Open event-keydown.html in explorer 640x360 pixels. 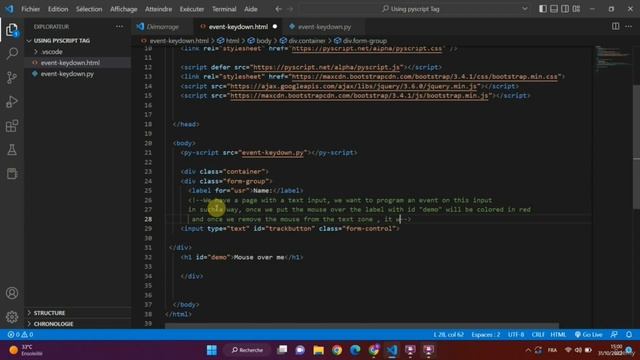point(70,63)
